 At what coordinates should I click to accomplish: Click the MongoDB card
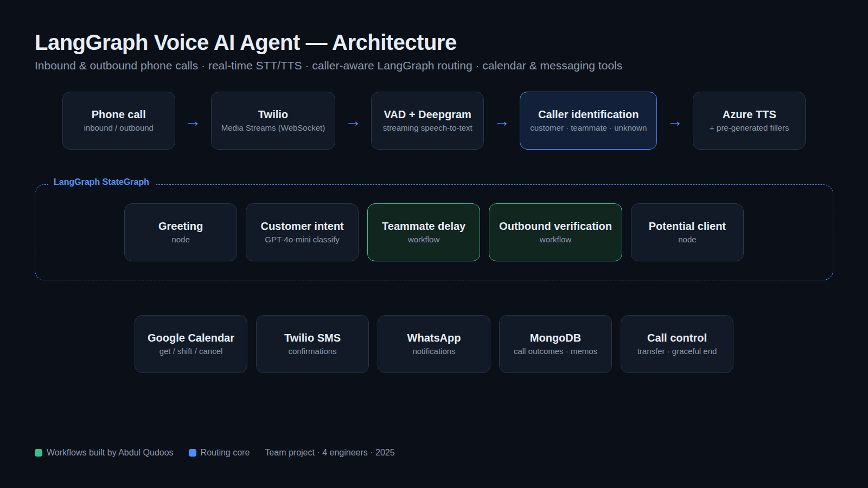(556, 344)
